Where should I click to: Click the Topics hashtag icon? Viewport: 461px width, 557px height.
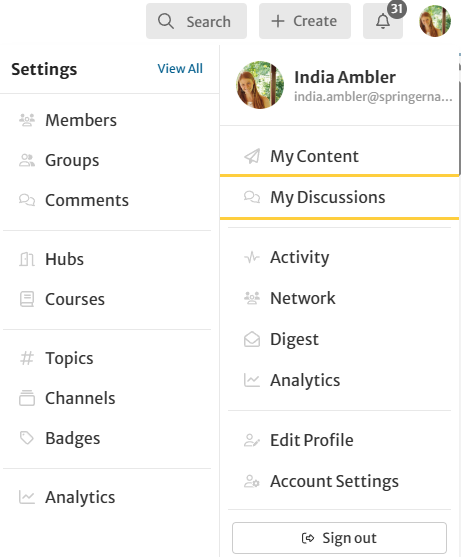tap(27, 358)
